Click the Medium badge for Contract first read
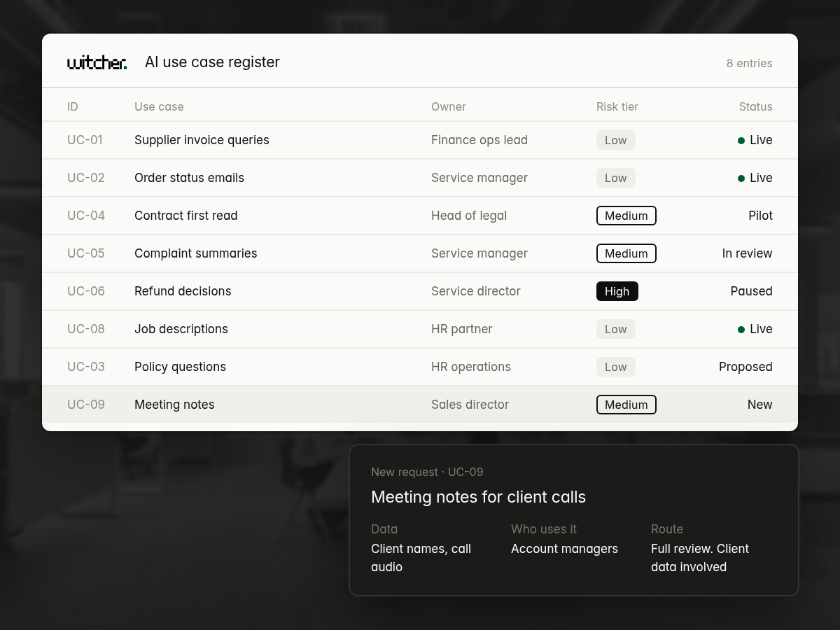This screenshot has width=840, height=630. (x=626, y=216)
